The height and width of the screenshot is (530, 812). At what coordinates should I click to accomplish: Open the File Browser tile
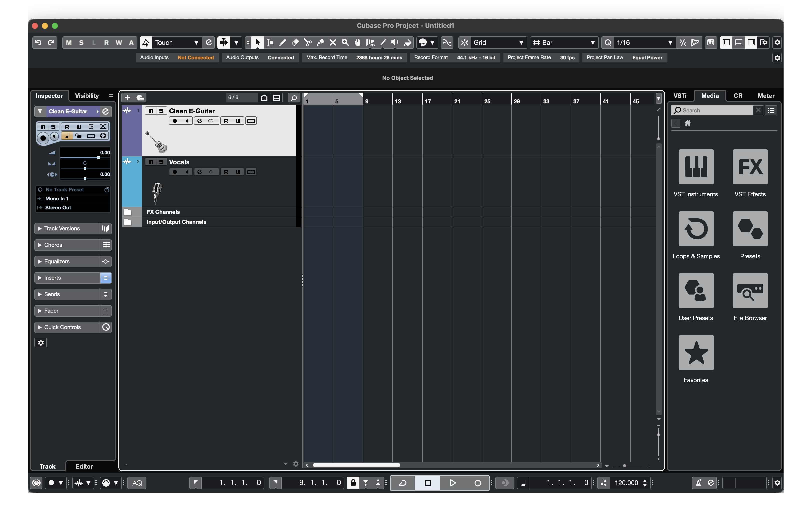tap(750, 291)
